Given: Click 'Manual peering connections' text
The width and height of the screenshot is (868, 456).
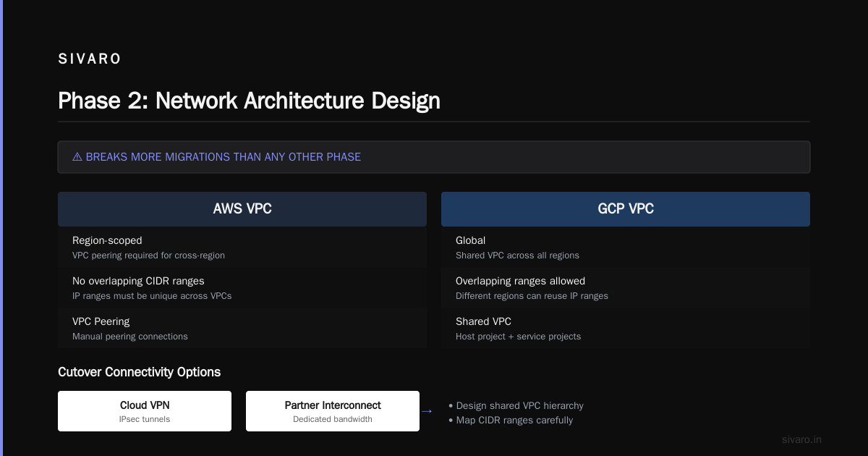Looking at the screenshot, I should (x=130, y=337).
